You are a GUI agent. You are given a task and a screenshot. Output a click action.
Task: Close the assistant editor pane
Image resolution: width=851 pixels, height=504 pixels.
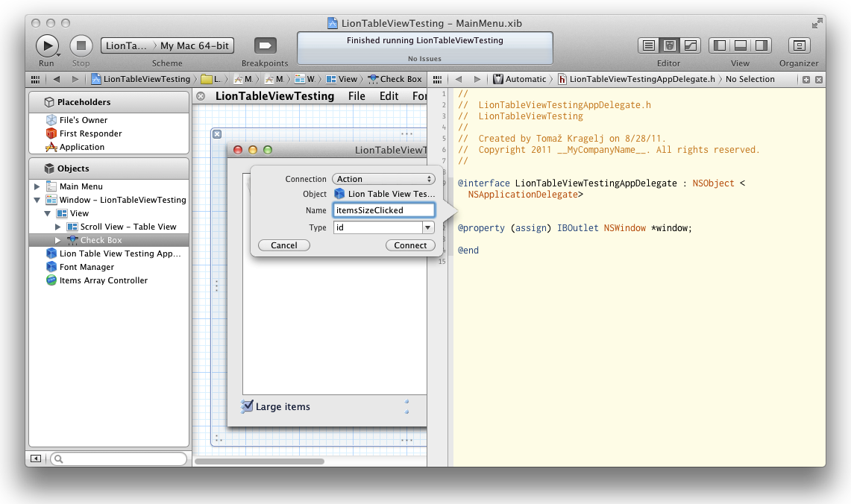click(819, 80)
